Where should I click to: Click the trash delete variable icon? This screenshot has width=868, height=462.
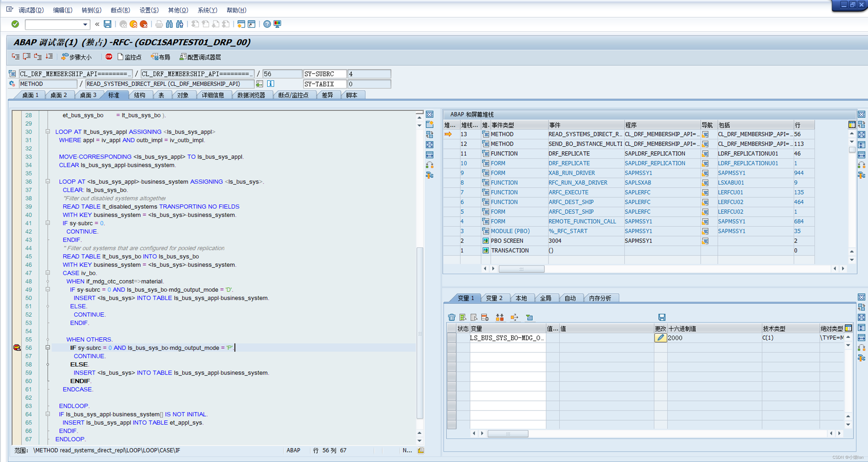point(452,317)
